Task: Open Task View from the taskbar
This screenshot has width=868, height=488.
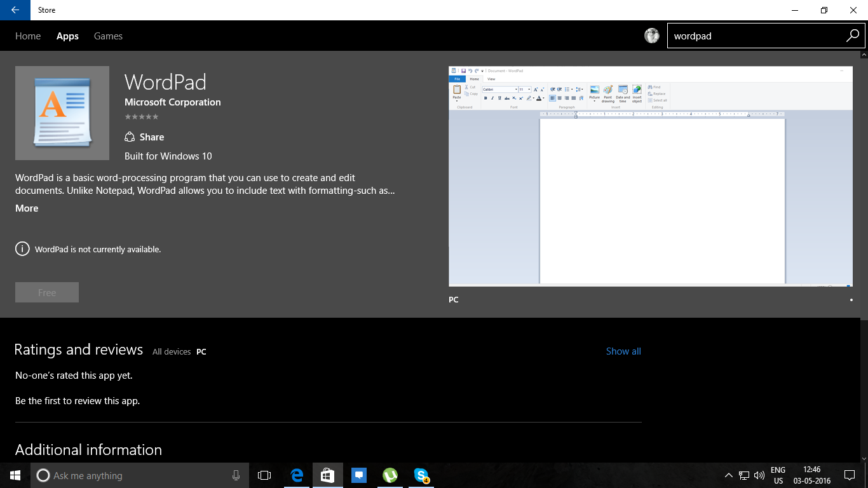Action: tap(264, 475)
